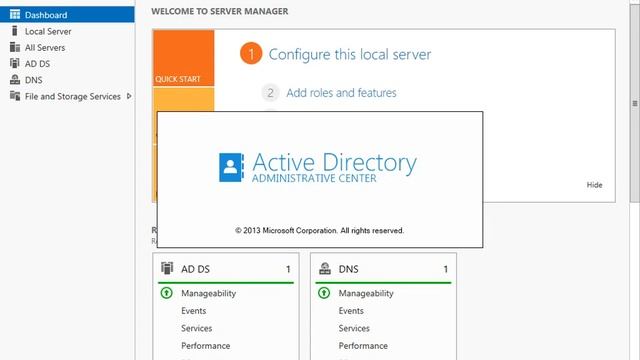Open Events in DNS tile
Viewport: 640px width, 360px height.
351,311
